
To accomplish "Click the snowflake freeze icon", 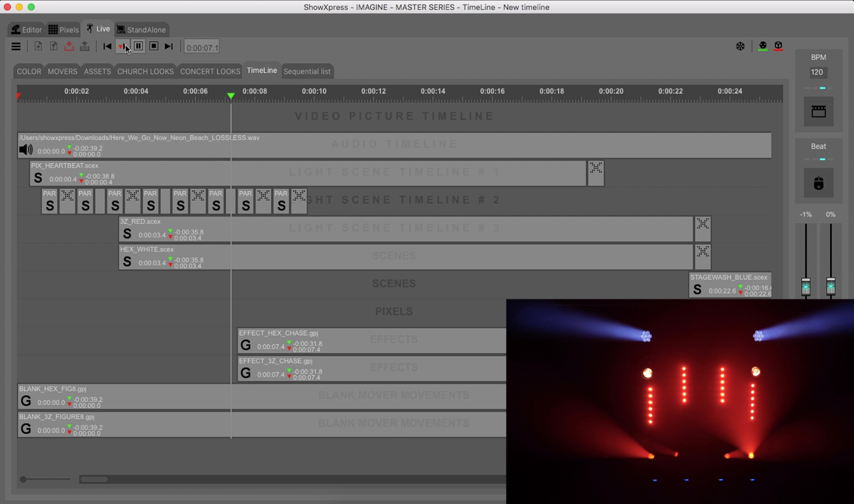I will pyautogui.click(x=740, y=46).
